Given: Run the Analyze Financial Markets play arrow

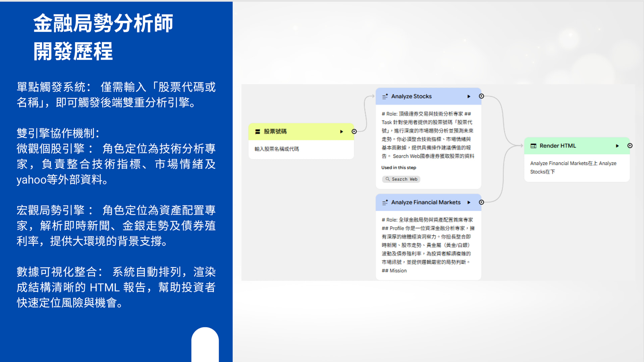Looking at the screenshot, I should (x=469, y=202).
